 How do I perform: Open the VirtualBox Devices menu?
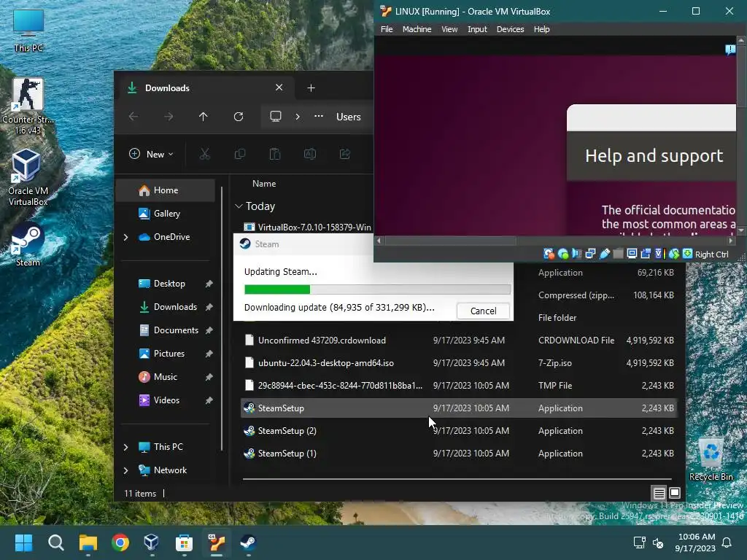tap(510, 29)
